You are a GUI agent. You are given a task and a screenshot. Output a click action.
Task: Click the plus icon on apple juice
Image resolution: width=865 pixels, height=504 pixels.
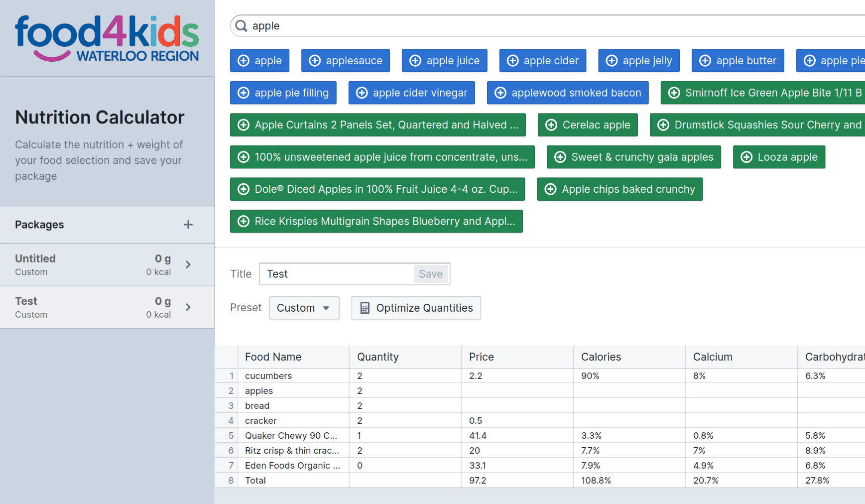tap(416, 60)
